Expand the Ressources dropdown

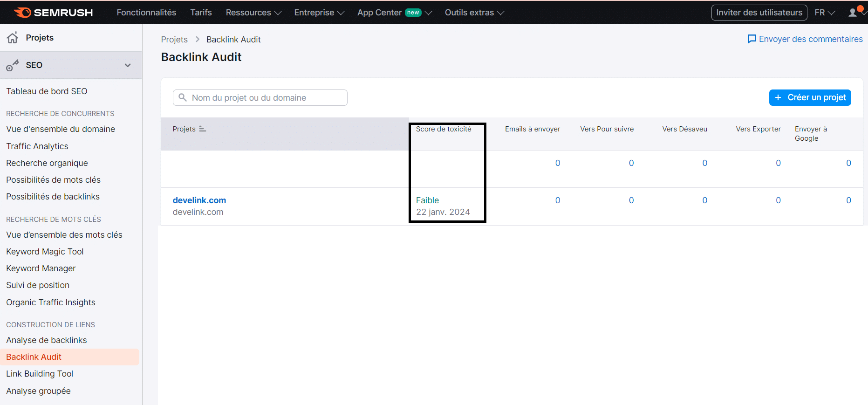[253, 13]
